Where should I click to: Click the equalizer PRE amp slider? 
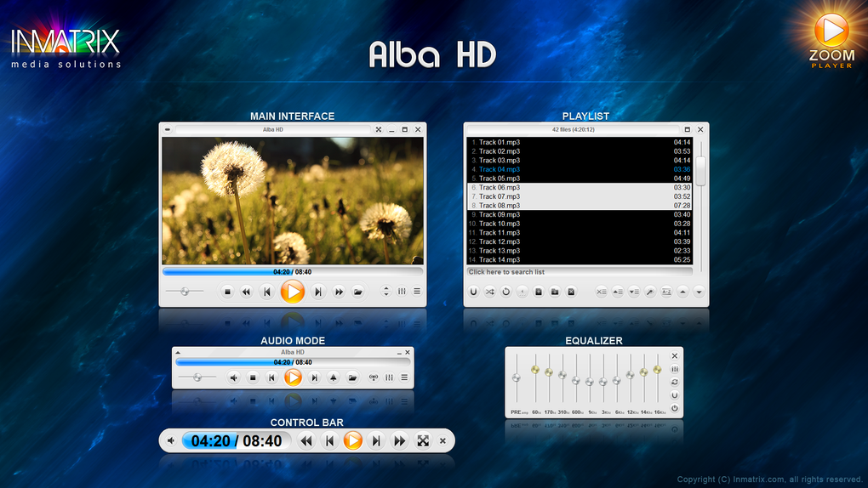(517, 377)
